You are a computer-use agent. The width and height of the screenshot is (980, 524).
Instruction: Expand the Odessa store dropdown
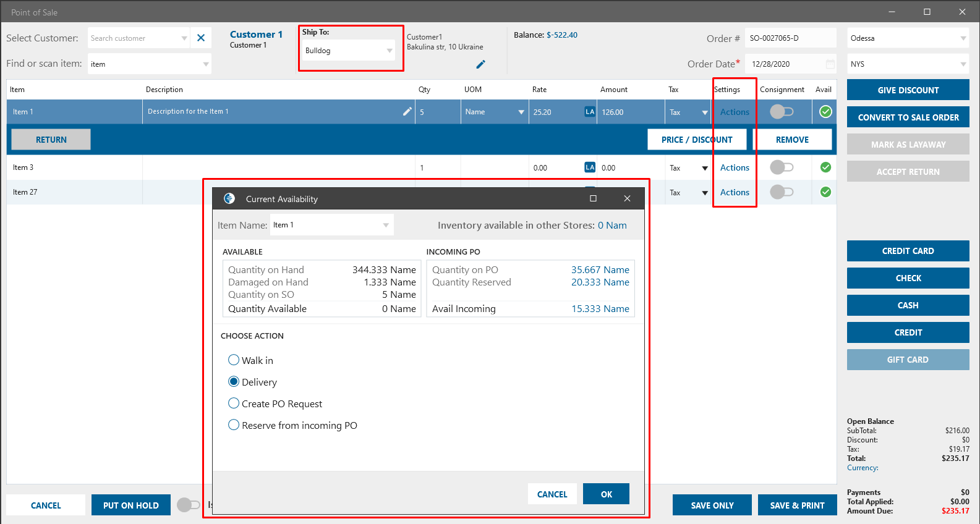click(963, 38)
